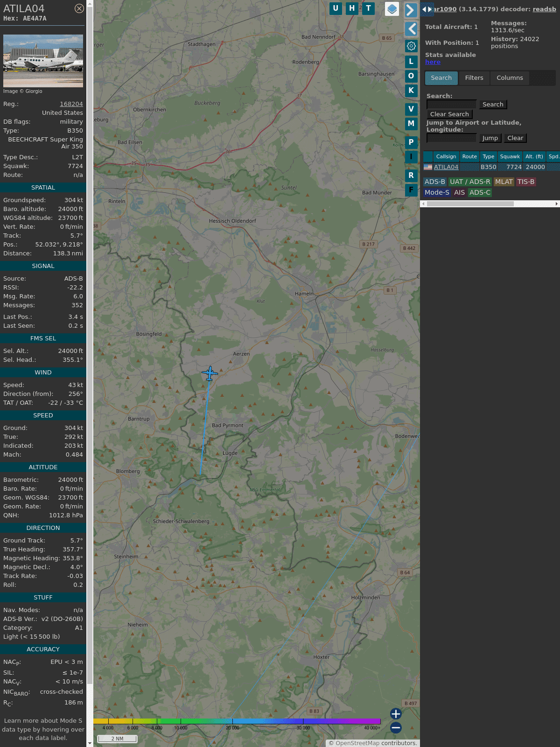This screenshot has width=560, height=747.
Task: Click the Groundspeed label in Spatial
Action: 24,200
